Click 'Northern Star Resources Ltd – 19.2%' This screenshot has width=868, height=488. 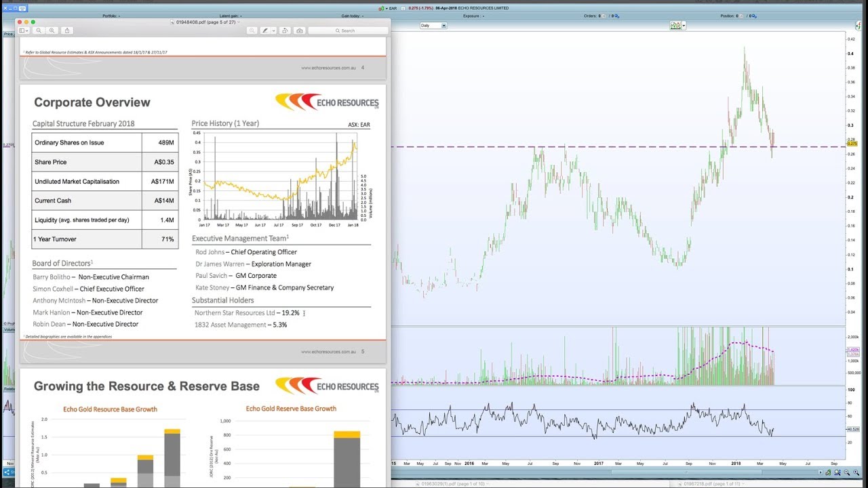click(x=247, y=313)
